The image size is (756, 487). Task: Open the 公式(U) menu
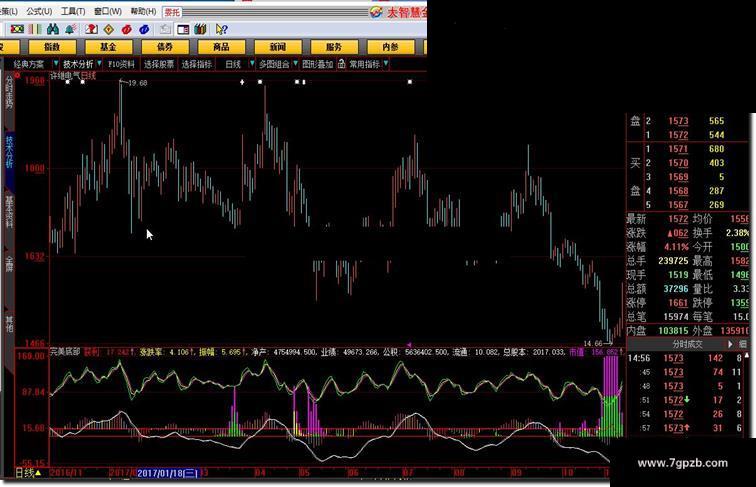pos(39,11)
